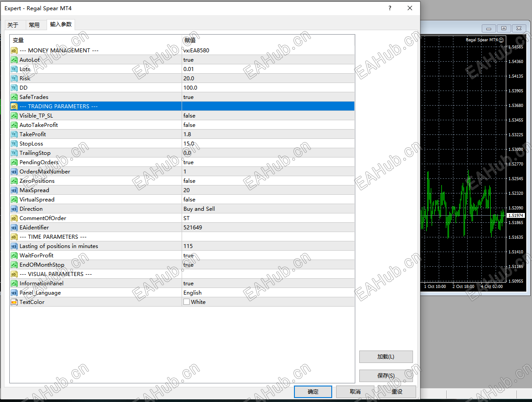Click the OrdersMaxNumber integer icon

[14, 172]
